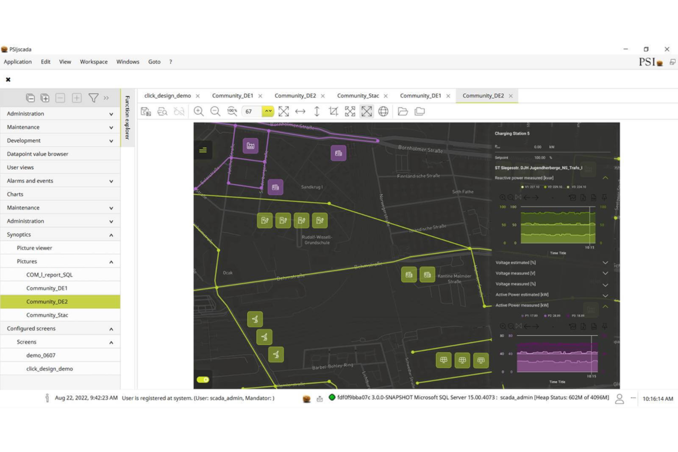Click the fit picture to window icon
Screen dimensions: 678x452
(284, 112)
